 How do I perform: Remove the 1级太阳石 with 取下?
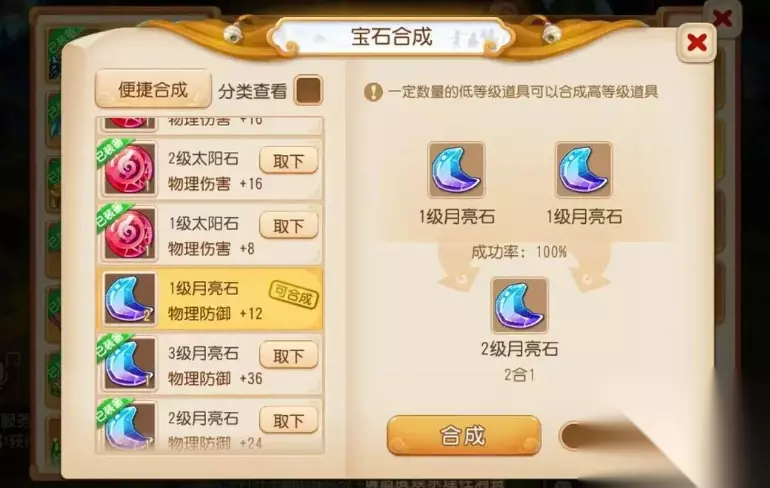point(289,225)
